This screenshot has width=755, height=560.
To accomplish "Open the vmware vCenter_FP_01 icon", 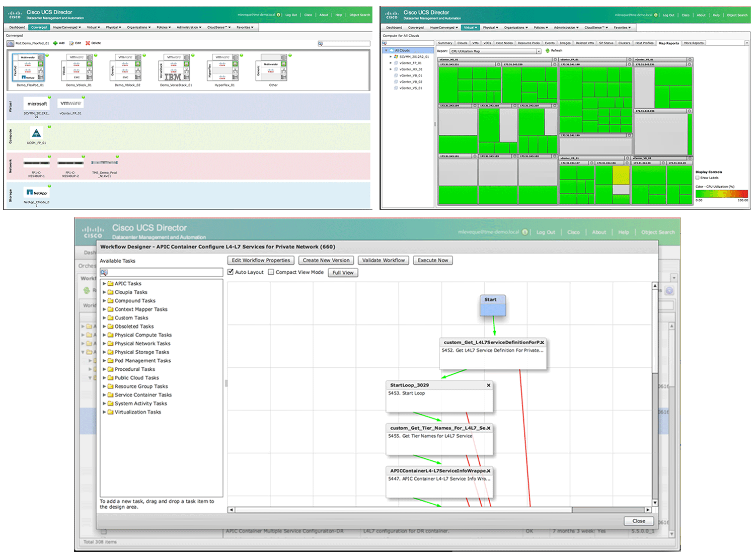I will (x=70, y=103).
